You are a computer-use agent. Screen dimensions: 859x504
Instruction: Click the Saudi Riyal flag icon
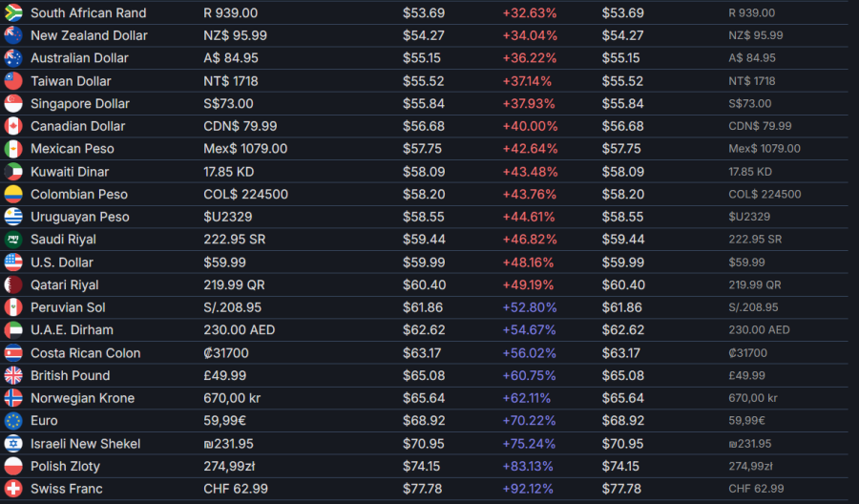[x=13, y=240]
